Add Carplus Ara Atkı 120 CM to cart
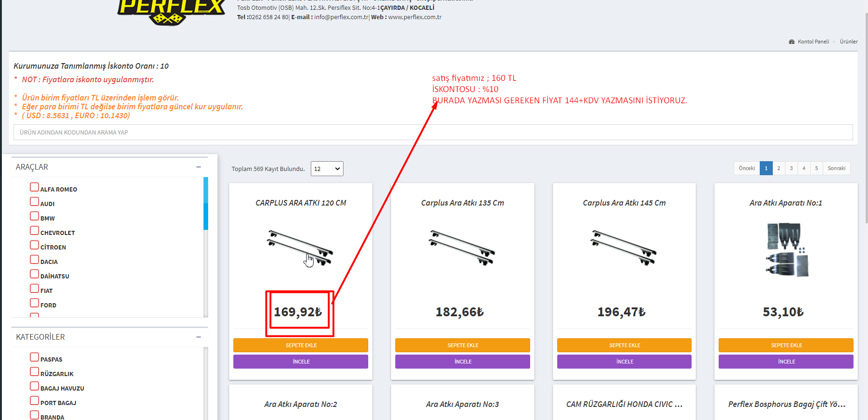Image resolution: width=868 pixels, height=420 pixels. pyautogui.click(x=301, y=345)
